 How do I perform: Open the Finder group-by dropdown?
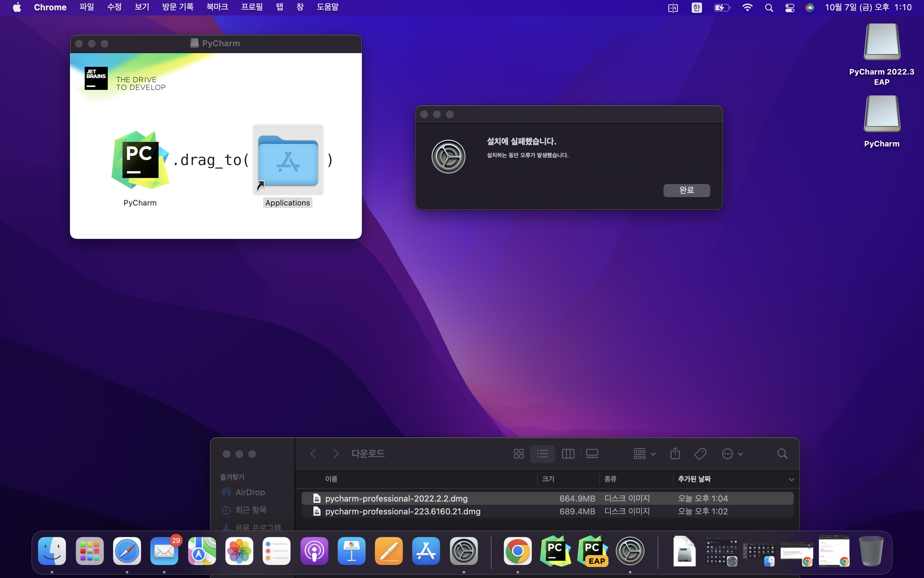645,454
